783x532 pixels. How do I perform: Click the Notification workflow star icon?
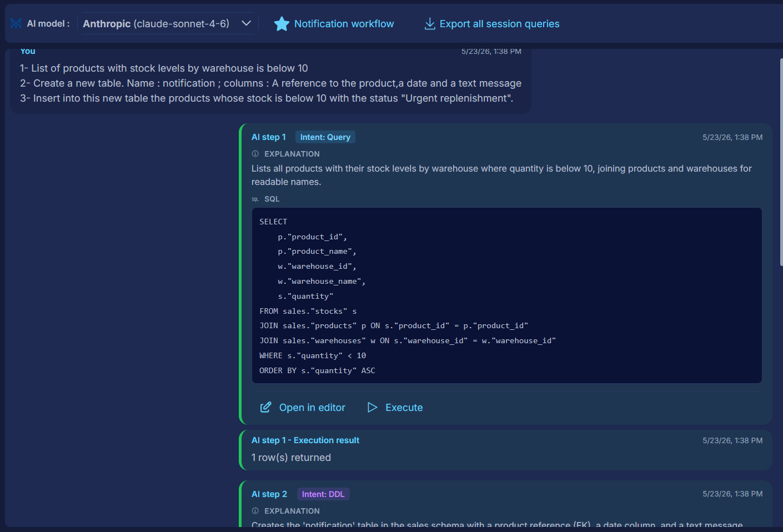pyautogui.click(x=282, y=24)
